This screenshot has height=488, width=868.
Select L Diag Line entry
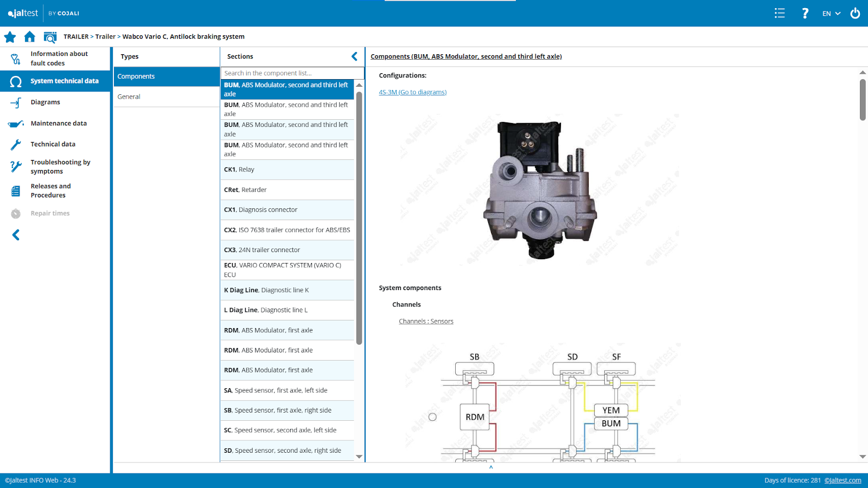click(287, 310)
